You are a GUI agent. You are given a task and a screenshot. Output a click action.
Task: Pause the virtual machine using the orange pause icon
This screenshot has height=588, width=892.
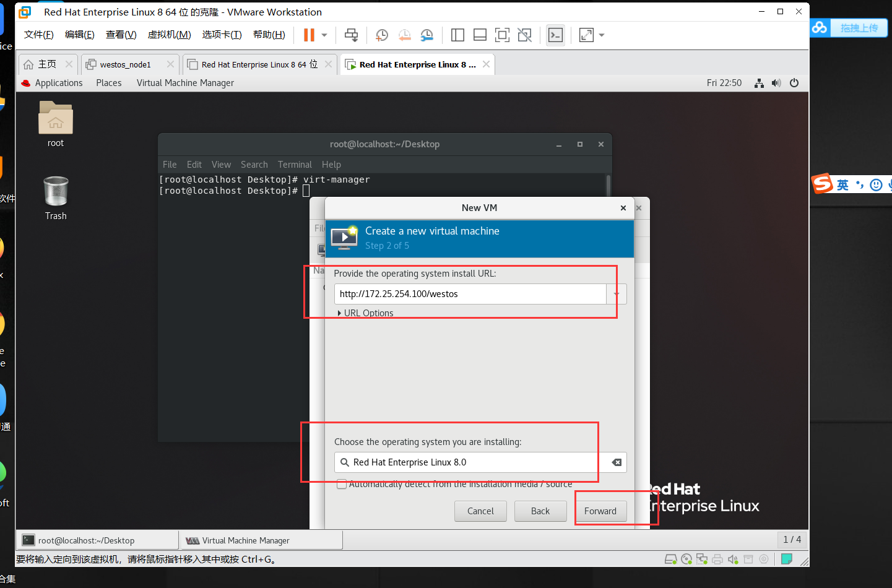click(x=309, y=35)
